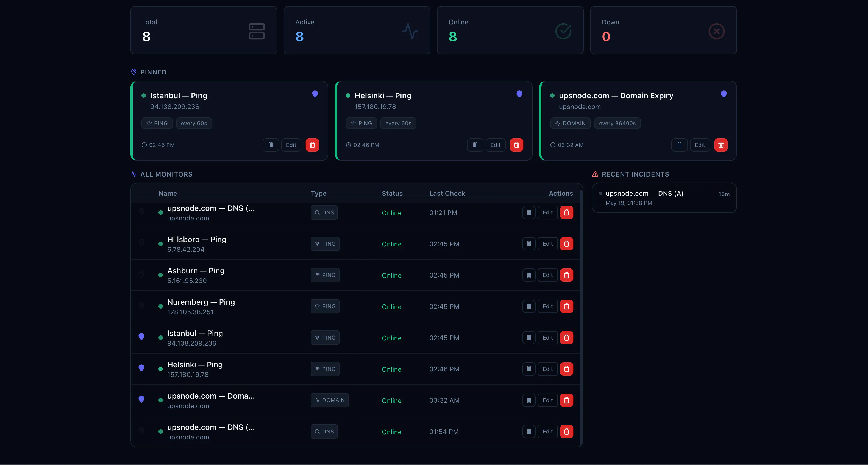
Task: Unpin the Helsinki — Ping table row
Action: (141, 368)
